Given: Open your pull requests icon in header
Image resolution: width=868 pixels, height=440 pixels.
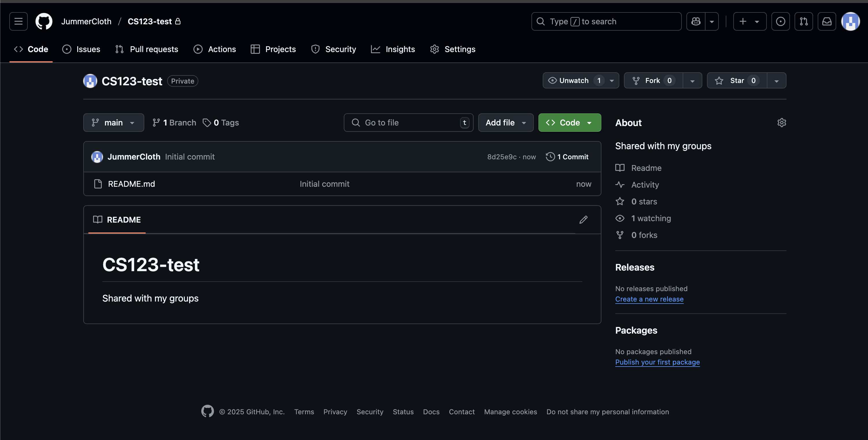Looking at the screenshot, I should click(x=804, y=22).
